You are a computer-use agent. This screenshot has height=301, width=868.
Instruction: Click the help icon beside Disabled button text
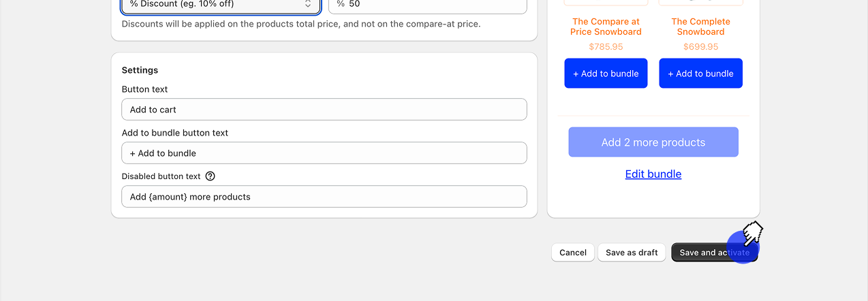(210, 176)
